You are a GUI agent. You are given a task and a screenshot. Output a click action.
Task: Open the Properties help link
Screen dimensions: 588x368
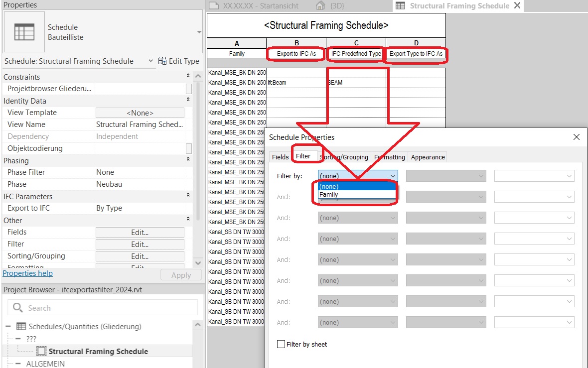tap(27, 273)
